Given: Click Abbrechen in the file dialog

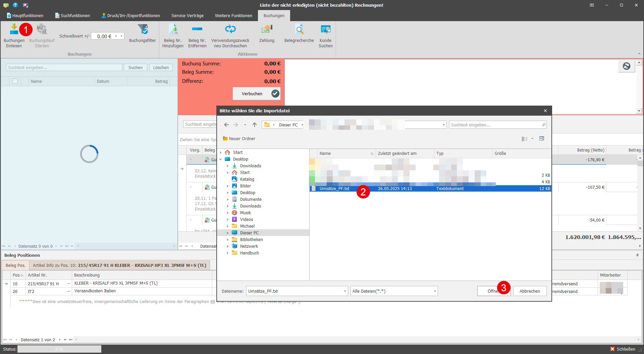Looking at the screenshot, I should point(530,291).
